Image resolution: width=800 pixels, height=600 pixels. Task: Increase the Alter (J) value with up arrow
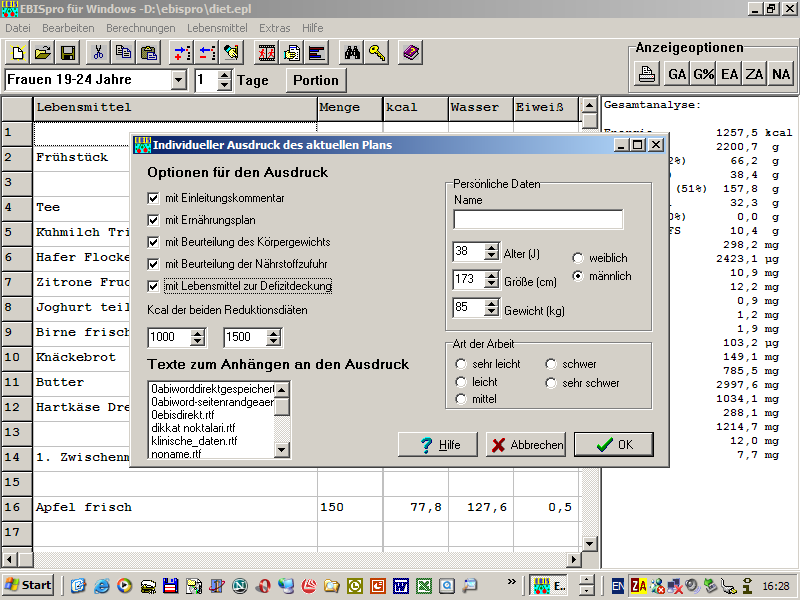491,247
